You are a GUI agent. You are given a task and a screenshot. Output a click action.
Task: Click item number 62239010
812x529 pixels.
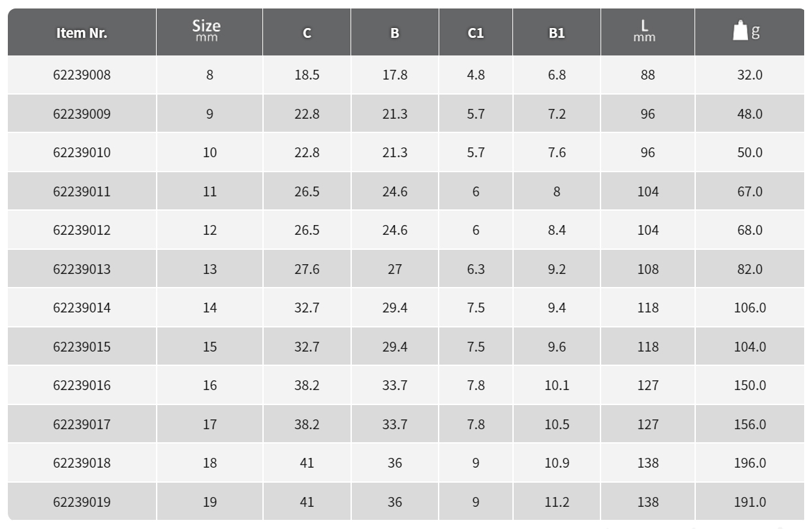tap(82, 153)
